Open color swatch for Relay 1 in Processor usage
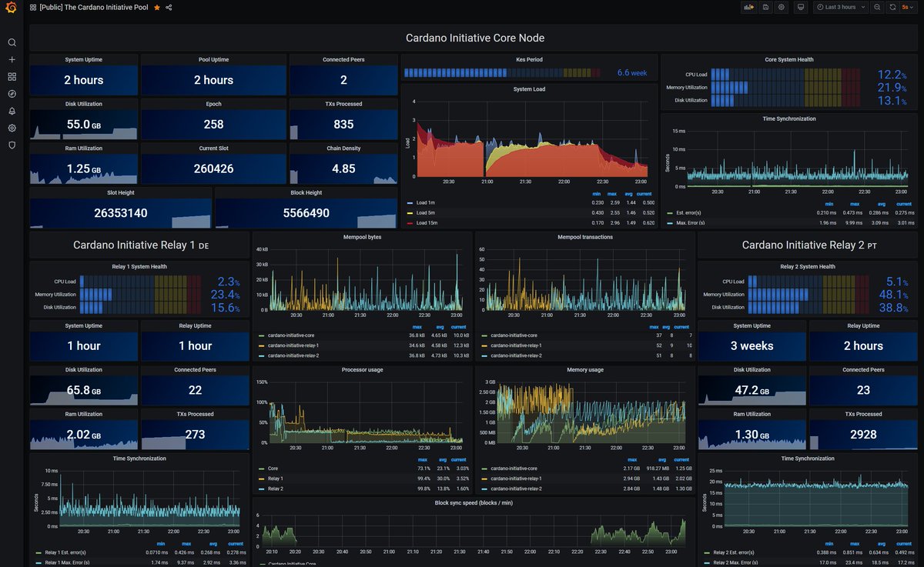 [x=261, y=478]
